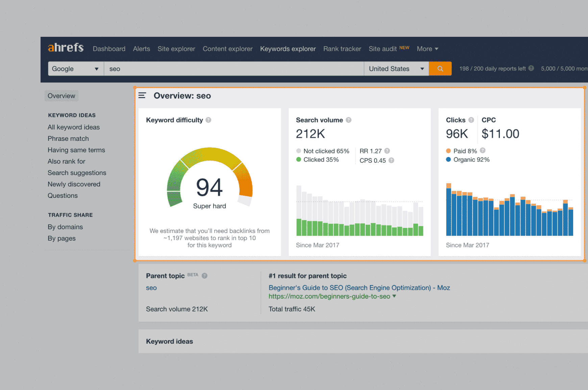This screenshot has width=588, height=390.
Task: Click the keyword input field containing seo
Action: [x=234, y=69]
